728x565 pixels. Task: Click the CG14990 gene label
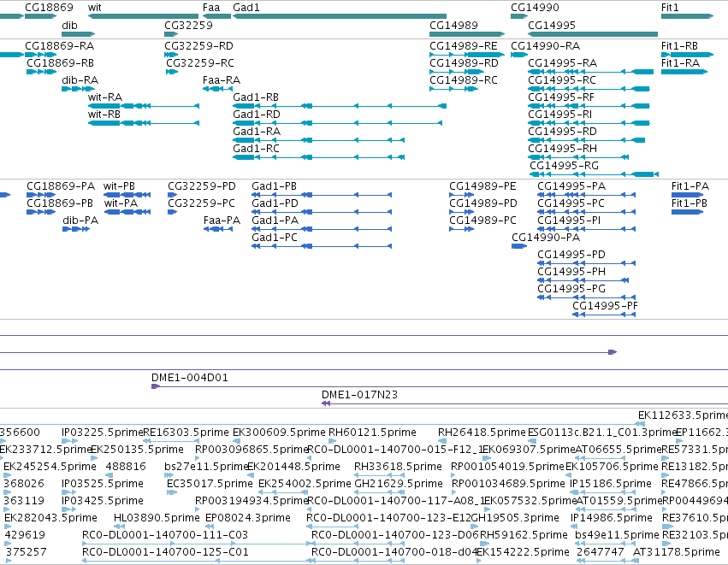[x=535, y=8]
